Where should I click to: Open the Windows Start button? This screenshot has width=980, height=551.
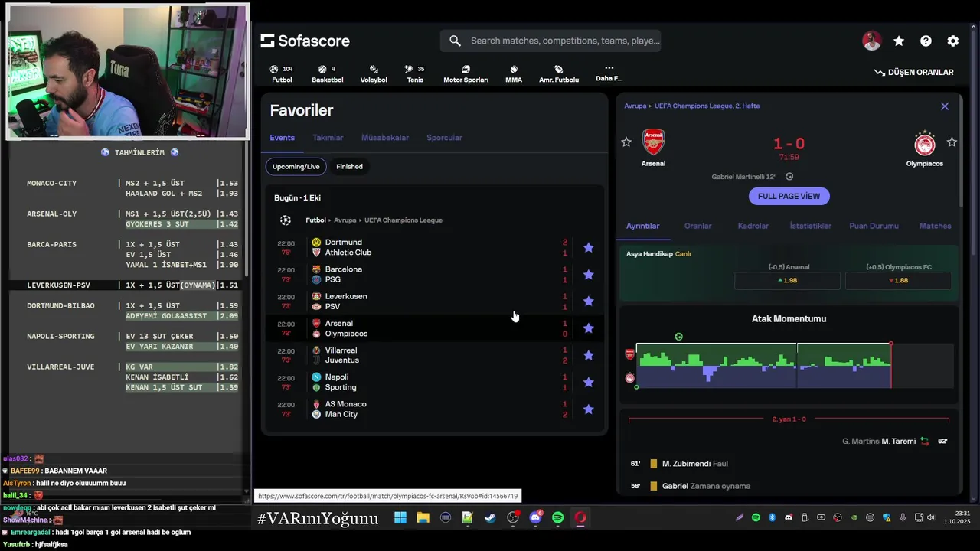(400, 518)
